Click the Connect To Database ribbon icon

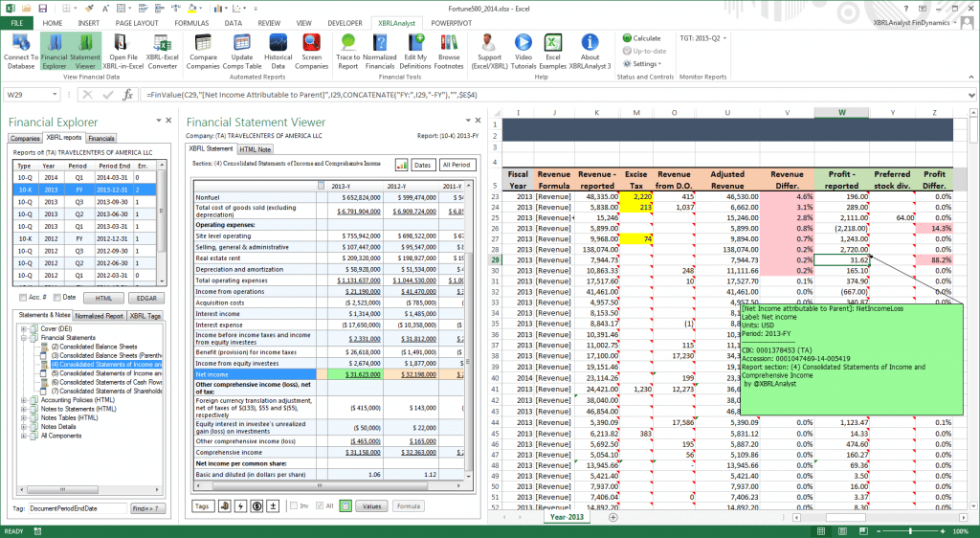click(21, 52)
